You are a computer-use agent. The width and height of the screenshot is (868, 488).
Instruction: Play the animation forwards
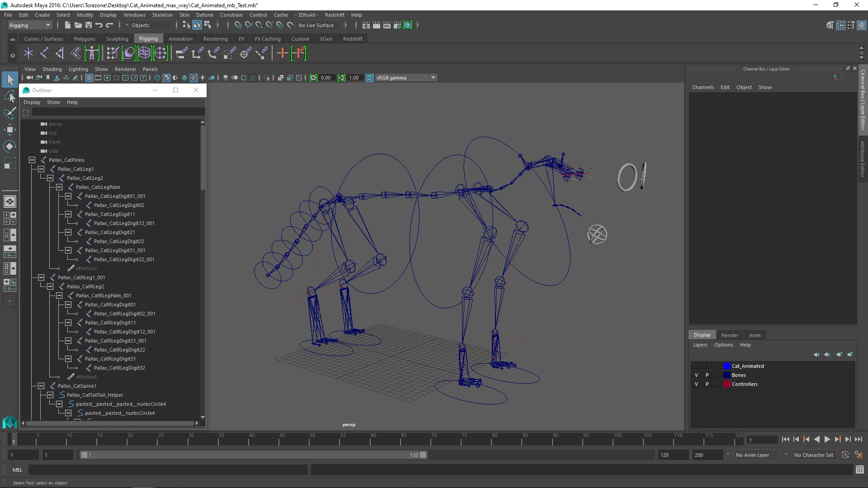click(x=827, y=439)
